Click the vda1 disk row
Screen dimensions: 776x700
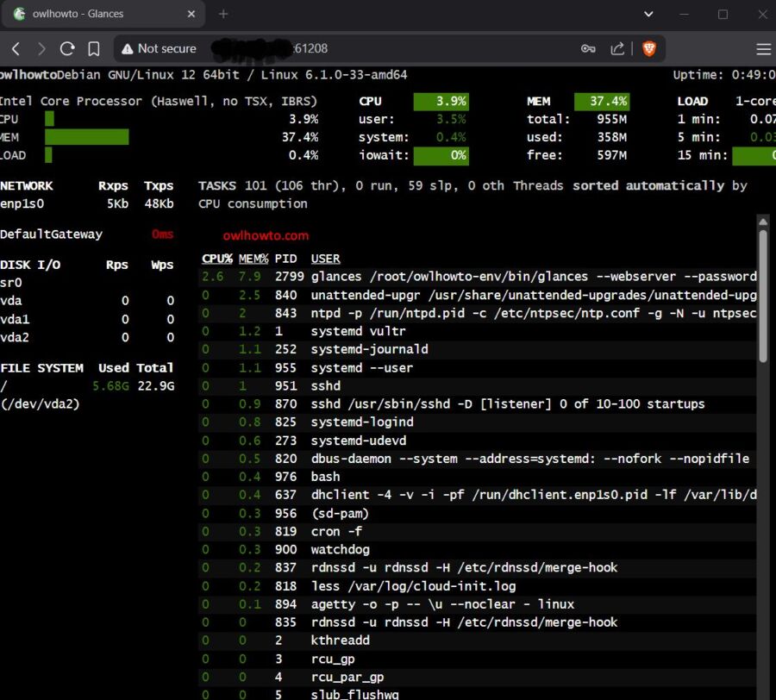pos(87,320)
